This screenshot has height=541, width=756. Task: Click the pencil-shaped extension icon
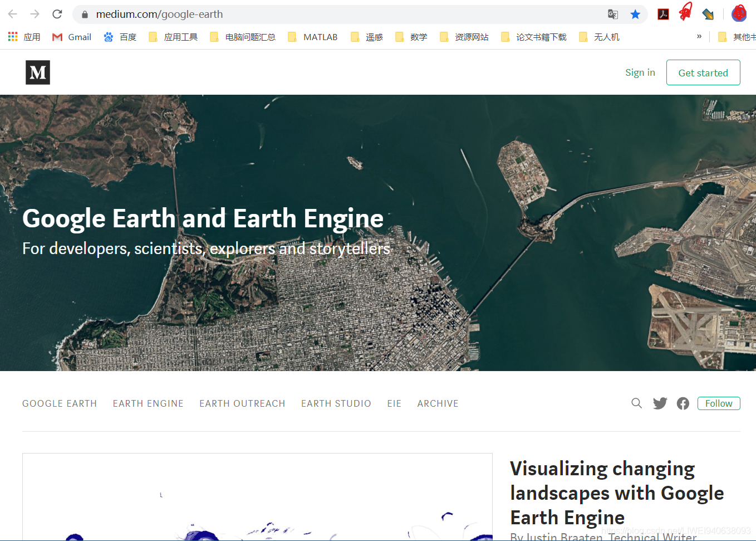pos(708,14)
